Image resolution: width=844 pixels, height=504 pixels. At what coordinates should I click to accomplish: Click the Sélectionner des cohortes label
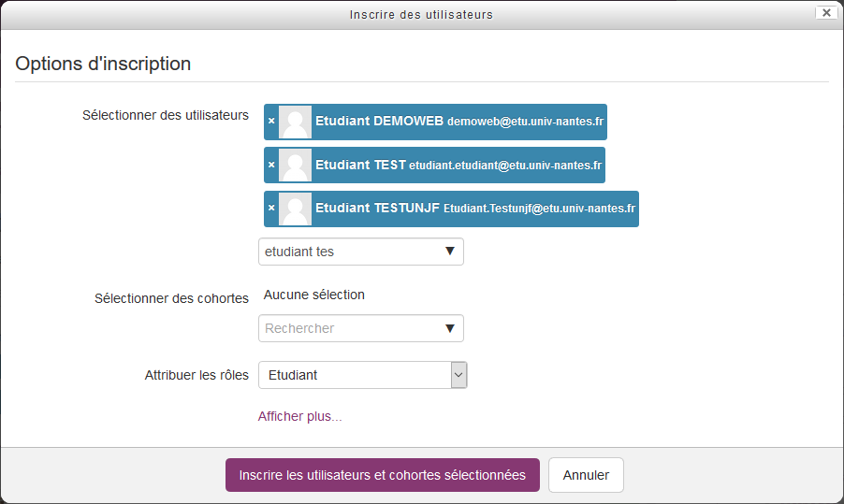point(171,298)
